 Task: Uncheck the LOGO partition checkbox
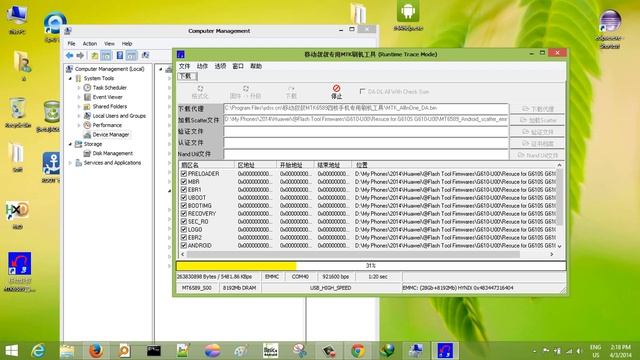(184, 229)
